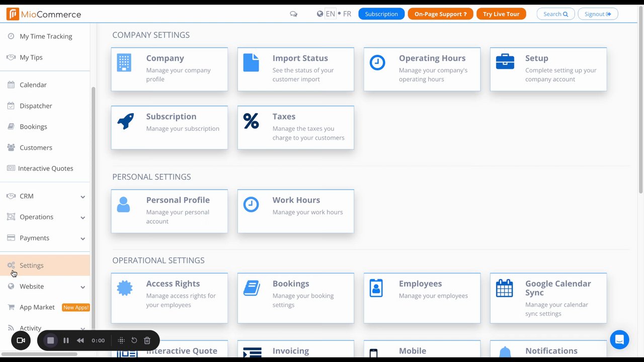The image size is (644, 362).
Task: Click the globe language icon
Action: click(320, 14)
